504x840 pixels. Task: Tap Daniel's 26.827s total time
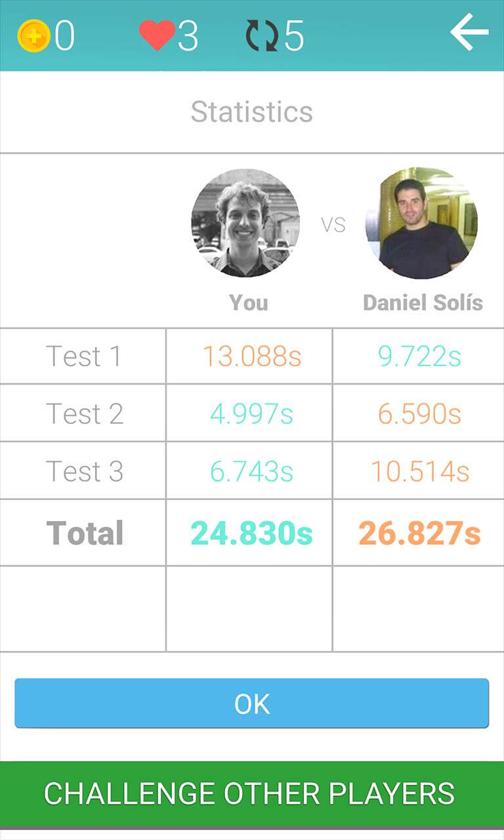(x=420, y=534)
